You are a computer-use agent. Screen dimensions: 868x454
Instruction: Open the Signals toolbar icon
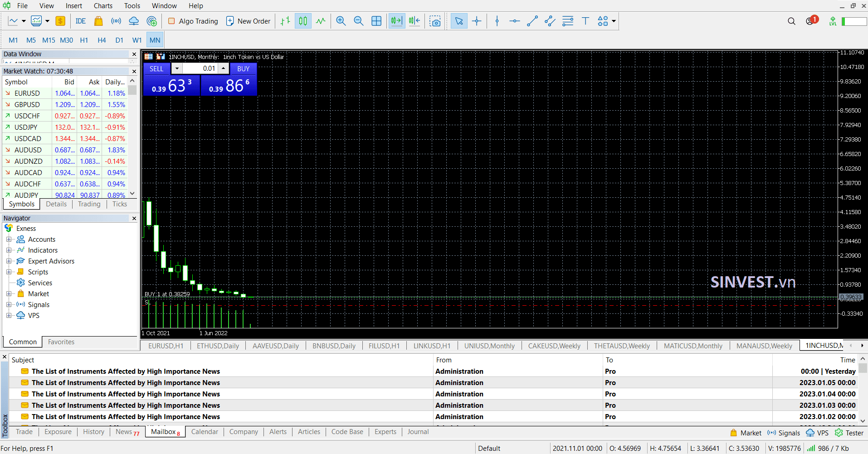(x=116, y=21)
